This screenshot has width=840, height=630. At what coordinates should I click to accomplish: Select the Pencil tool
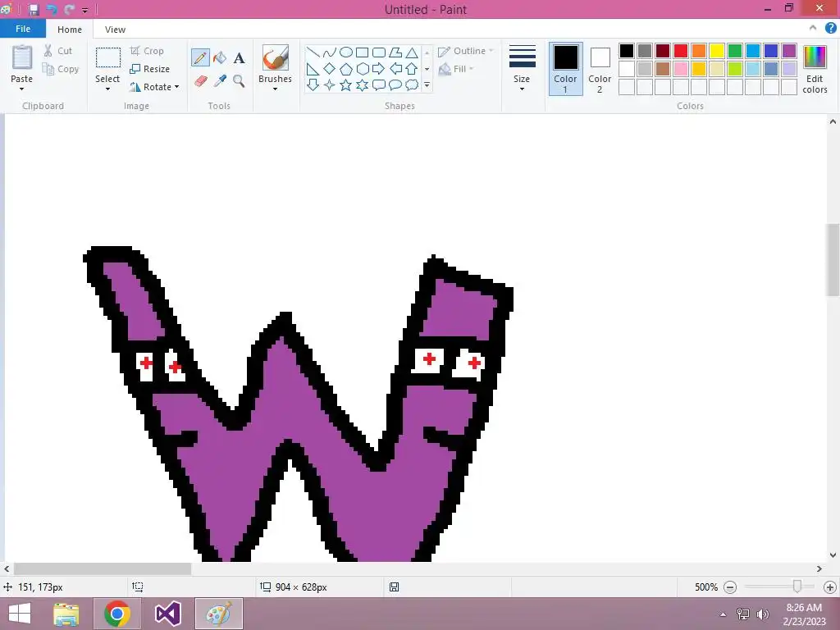200,58
